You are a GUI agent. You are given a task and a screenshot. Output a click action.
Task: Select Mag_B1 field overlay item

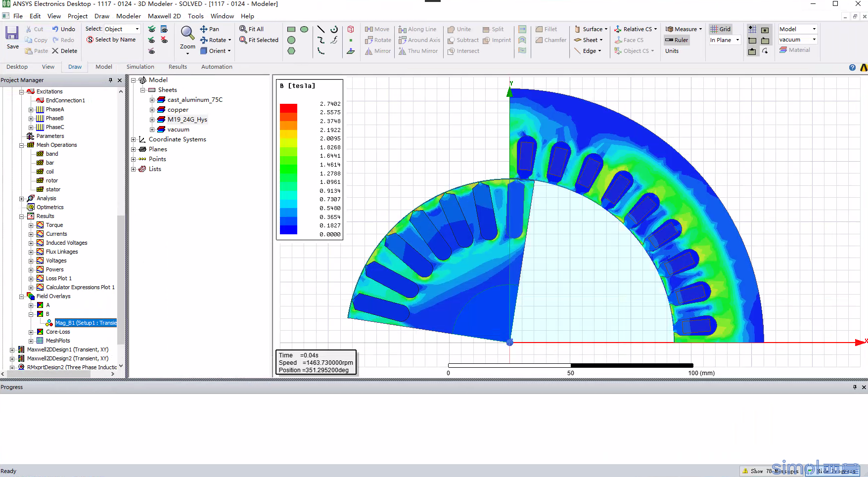pos(86,323)
